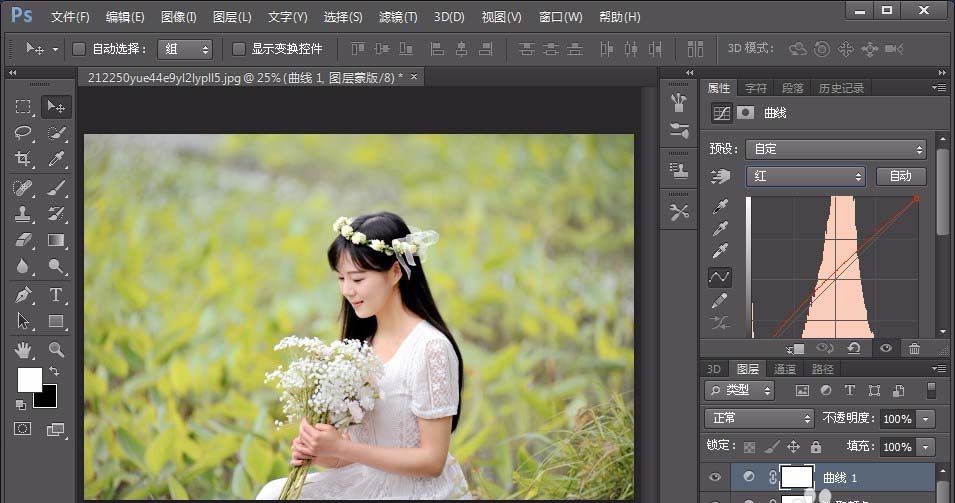Image resolution: width=955 pixels, height=503 pixels.
Task: Open the Move tool preset picker arrow
Action: (55, 49)
